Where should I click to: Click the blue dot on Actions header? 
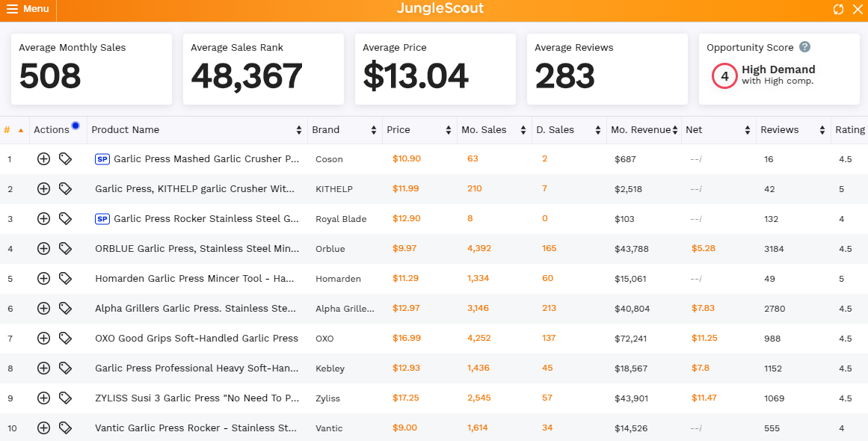[x=76, y=126]
